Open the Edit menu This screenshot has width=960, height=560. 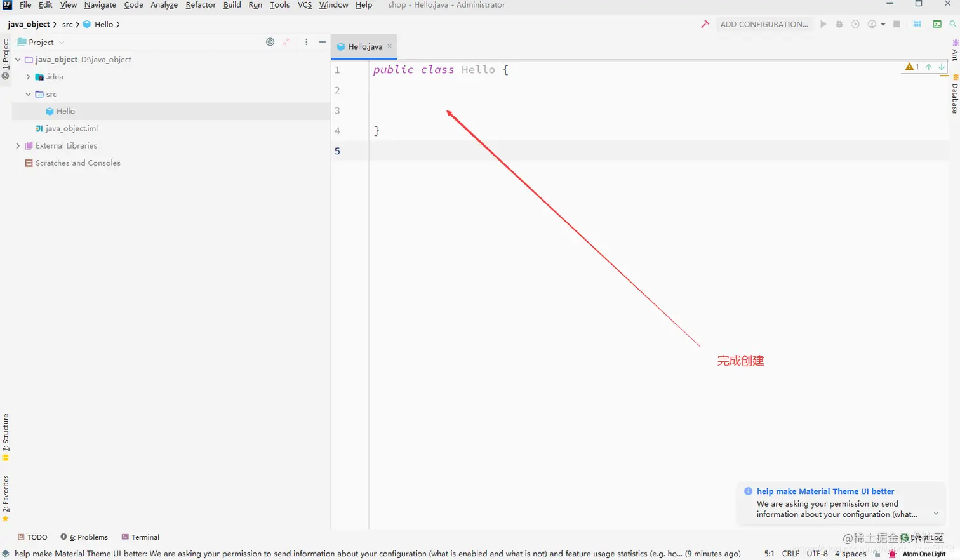(46, 5)
